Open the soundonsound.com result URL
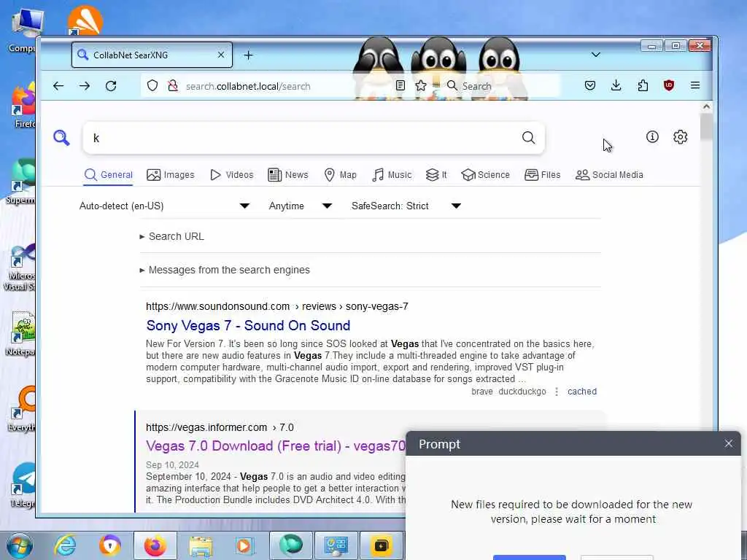 (276, 307)
